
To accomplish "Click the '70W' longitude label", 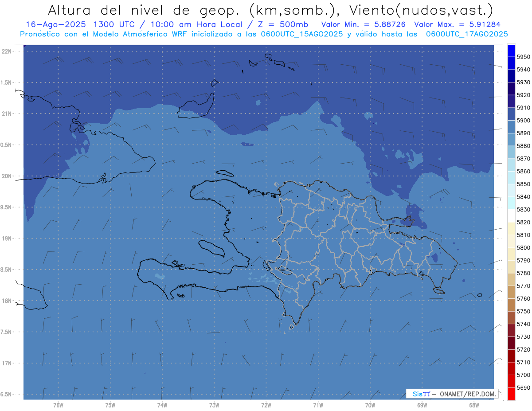I will [x=370, y=405].
